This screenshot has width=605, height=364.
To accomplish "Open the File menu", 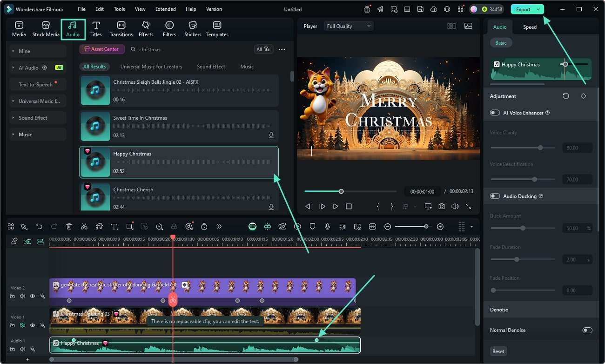I will 81,9.
